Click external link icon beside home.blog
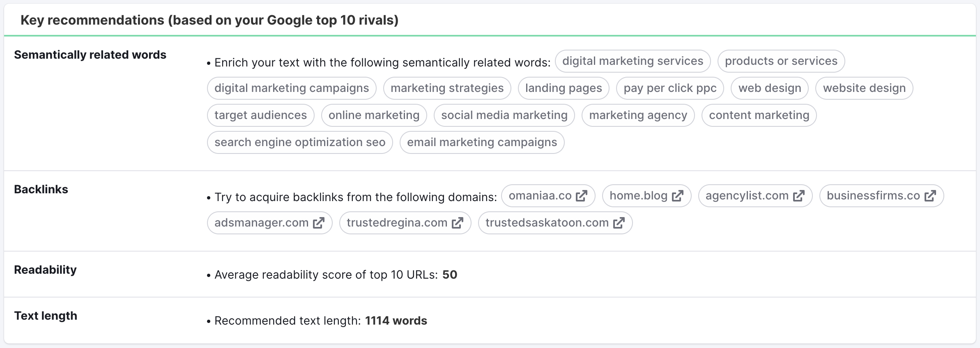Screen dimensions: 980x348 [x=678, y=196]
